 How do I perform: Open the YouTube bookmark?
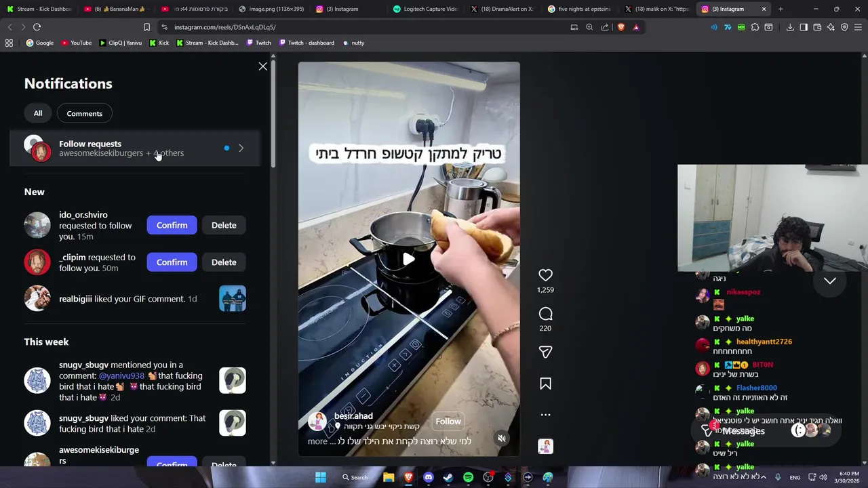pos(77,43)
